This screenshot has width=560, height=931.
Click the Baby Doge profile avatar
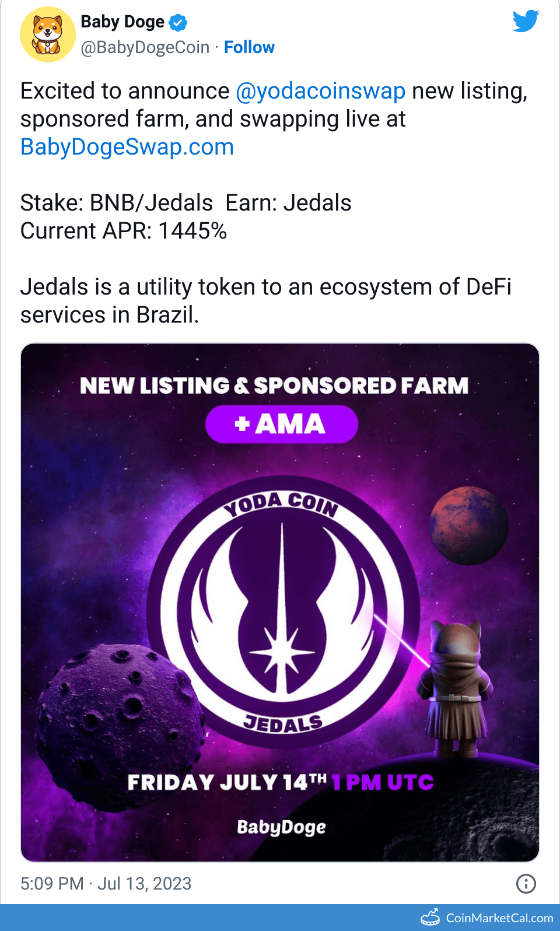pyautogui.click(x=48, y=34)
